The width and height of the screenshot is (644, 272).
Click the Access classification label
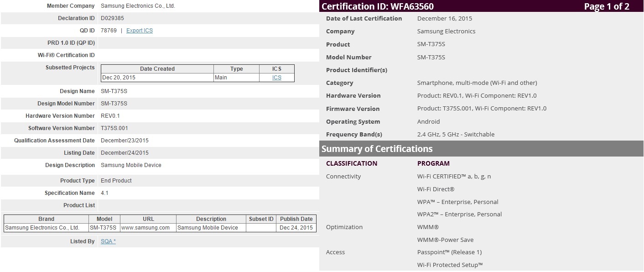tap(335, 252)
